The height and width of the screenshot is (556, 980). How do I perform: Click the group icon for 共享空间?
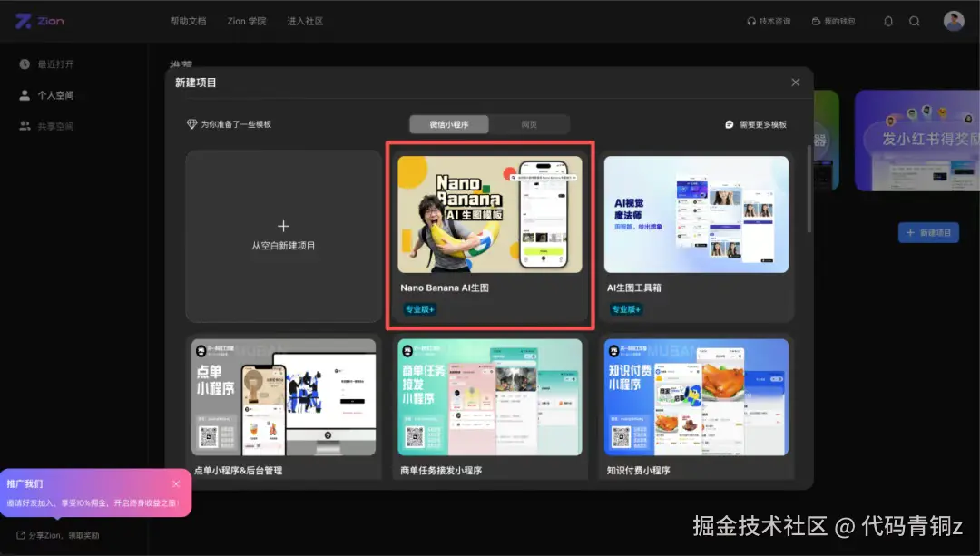24,126
